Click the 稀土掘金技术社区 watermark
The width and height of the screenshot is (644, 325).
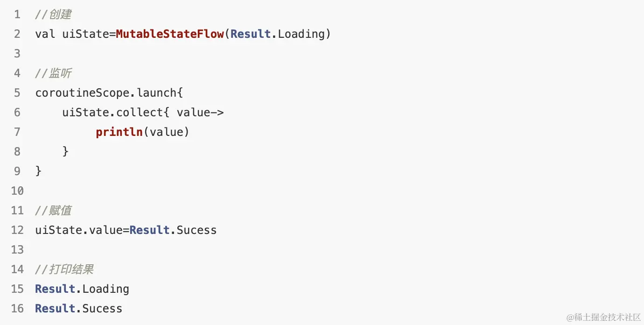(603, 317)
